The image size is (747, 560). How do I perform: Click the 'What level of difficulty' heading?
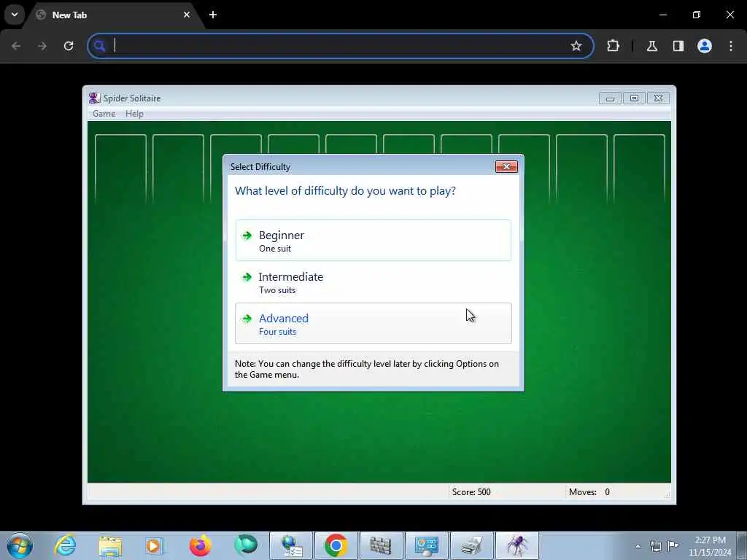coord(345,191)
